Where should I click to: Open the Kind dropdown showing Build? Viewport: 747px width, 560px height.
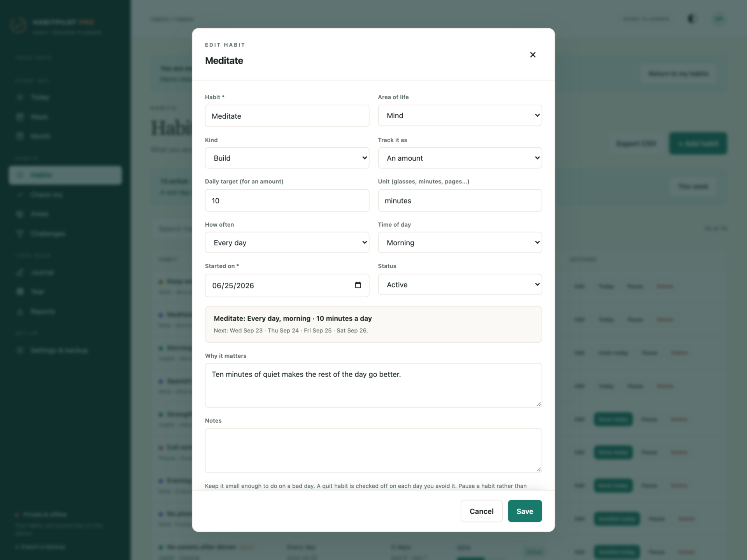(x=287, y=158)
